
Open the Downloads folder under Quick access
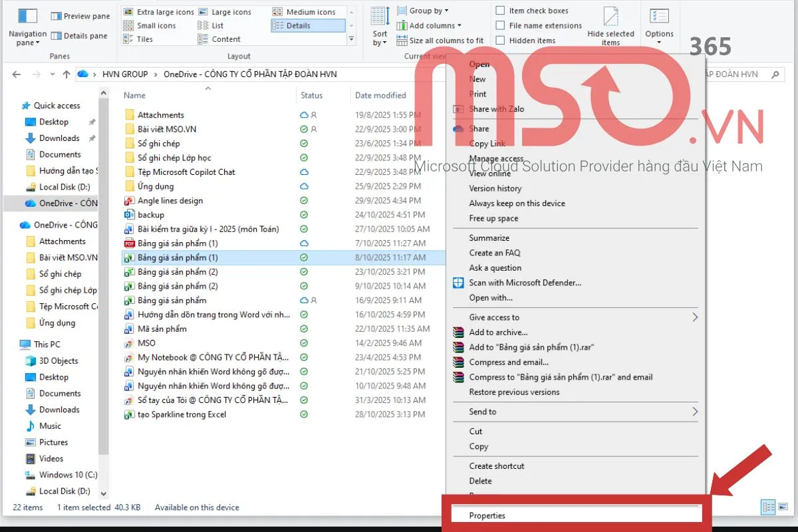pos(59,138)
